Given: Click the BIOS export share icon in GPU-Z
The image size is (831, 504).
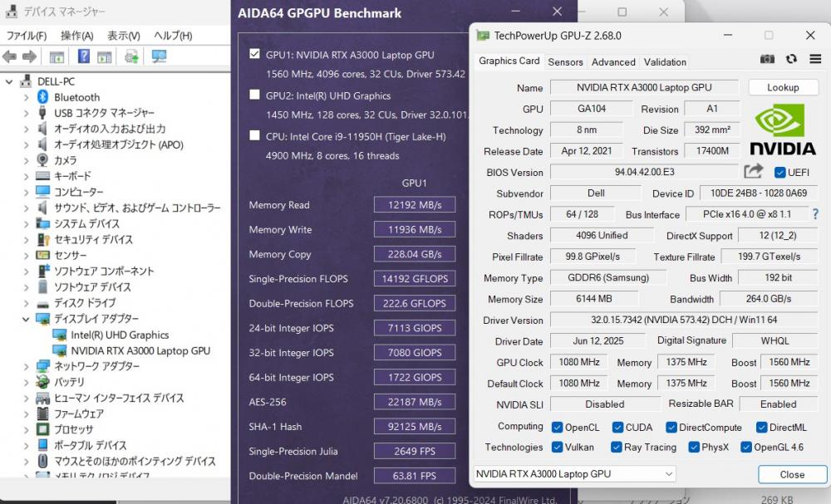Looking at the screenshot, I should [753, 172].
